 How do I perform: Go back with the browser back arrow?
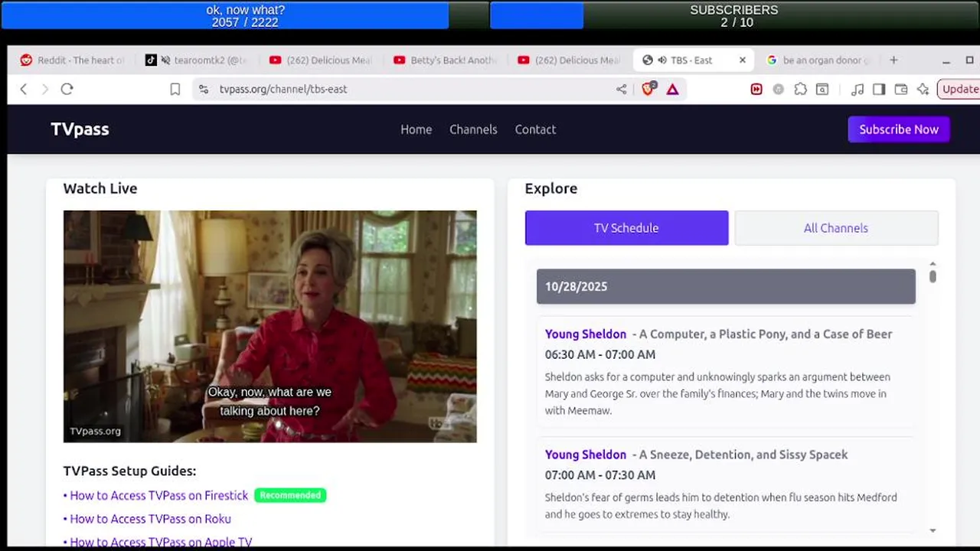24,90
